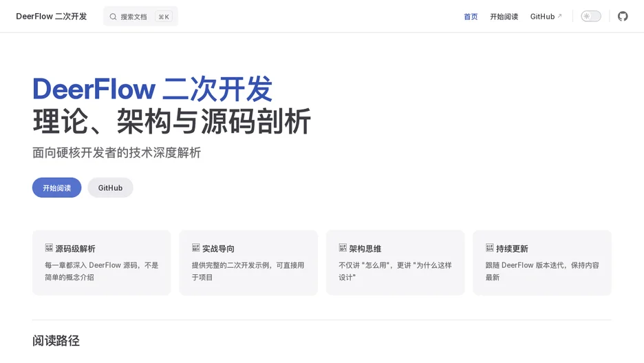Click the search magnifier icon
This screenshot has width=644, height=363.
[x=113, y=17]
